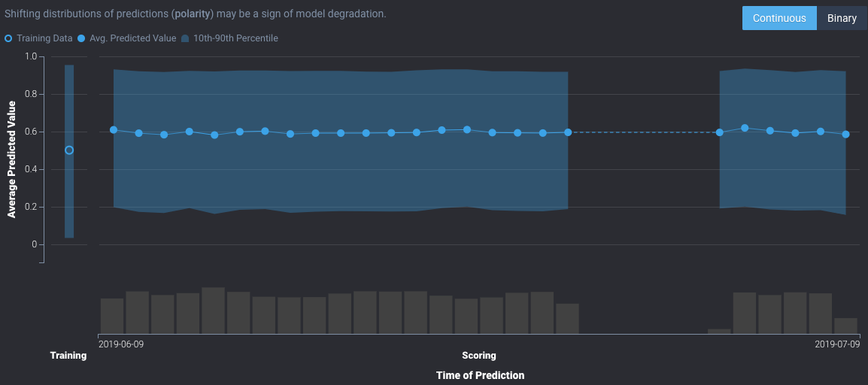The height and width of the screenshot is (385, 868).
Task: Click the Time of Prediction axis title
Action: click(480, 374)
